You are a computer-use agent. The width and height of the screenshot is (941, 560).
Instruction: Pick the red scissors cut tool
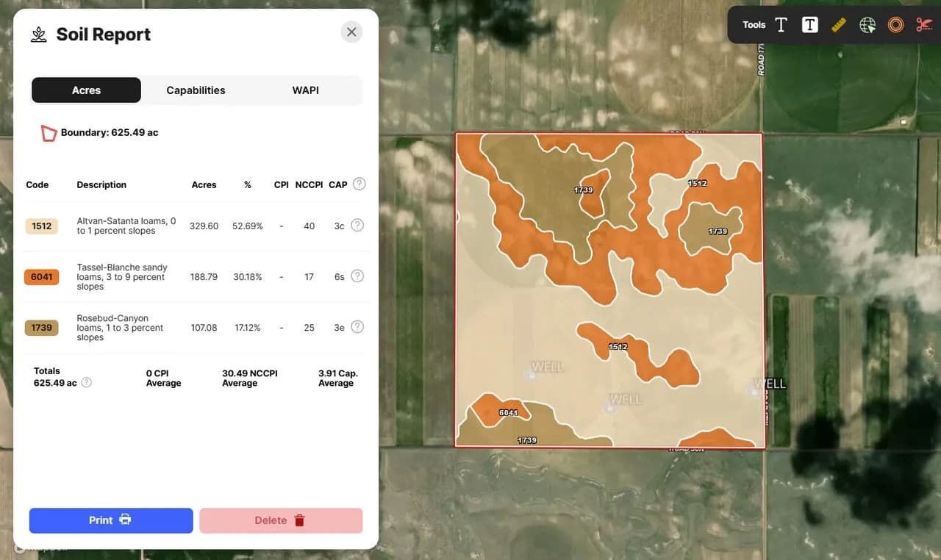coord(923,25)
